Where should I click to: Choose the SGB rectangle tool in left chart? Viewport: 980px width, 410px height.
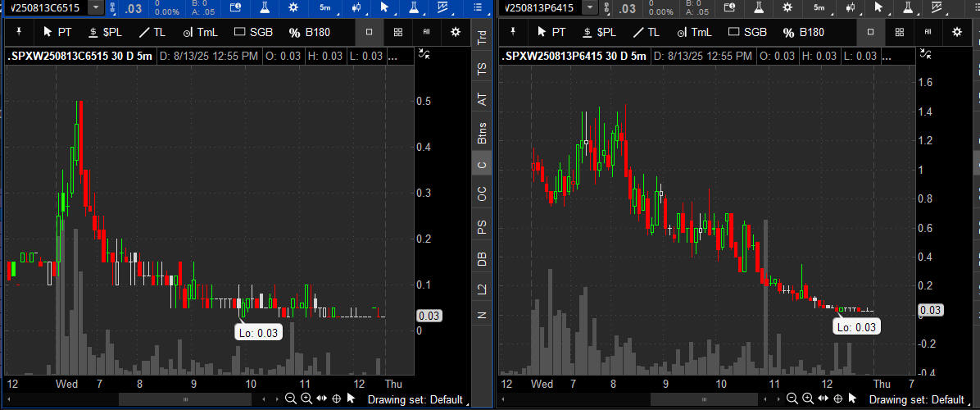[x=255, y=32]
